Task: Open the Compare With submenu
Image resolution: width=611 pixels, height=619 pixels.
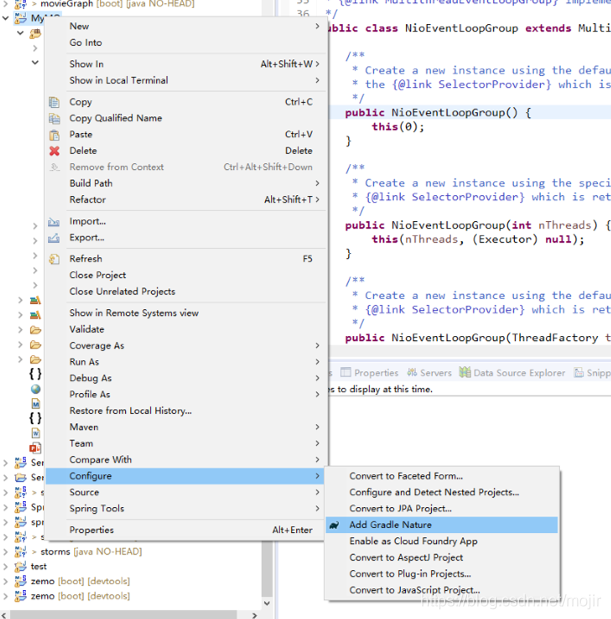Action: (186, 460)
